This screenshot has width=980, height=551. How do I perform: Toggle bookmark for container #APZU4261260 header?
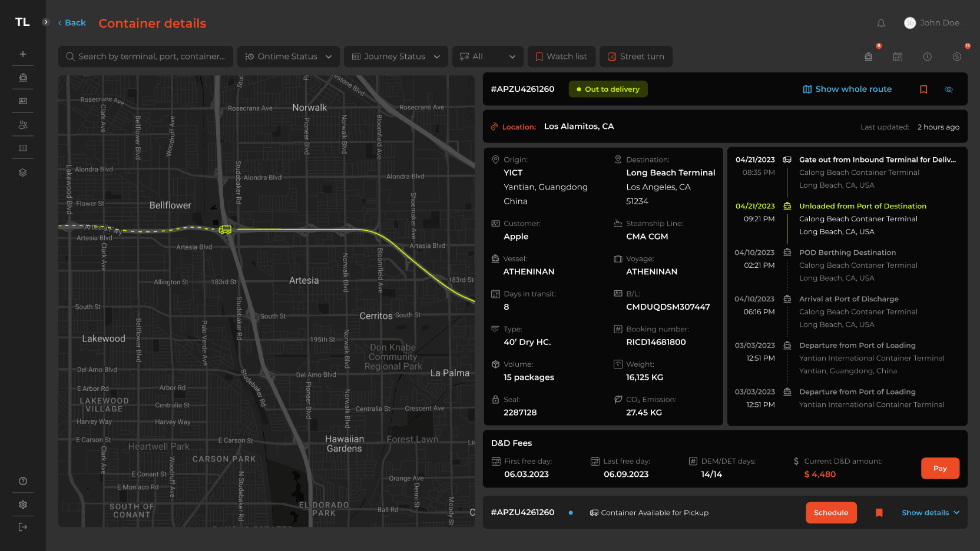[923, 89]
